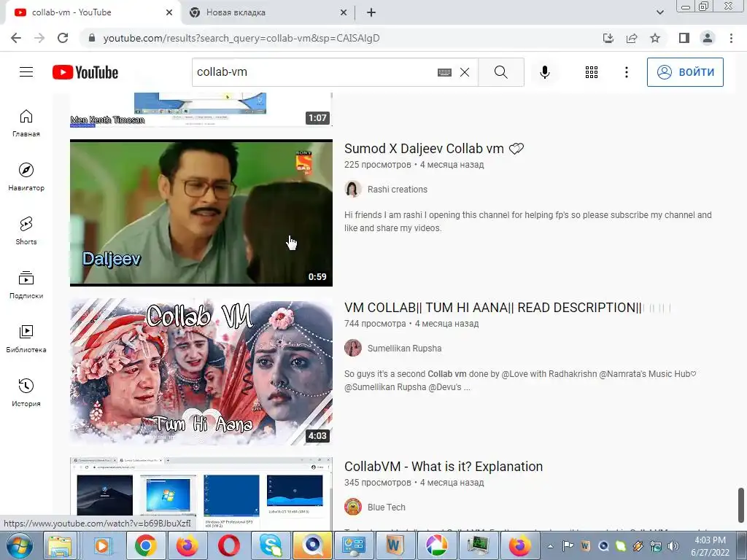Open Навигатор in the sidebar
Image resolution: width=747 pixels, height=560 pixels.
pos(26,176)
